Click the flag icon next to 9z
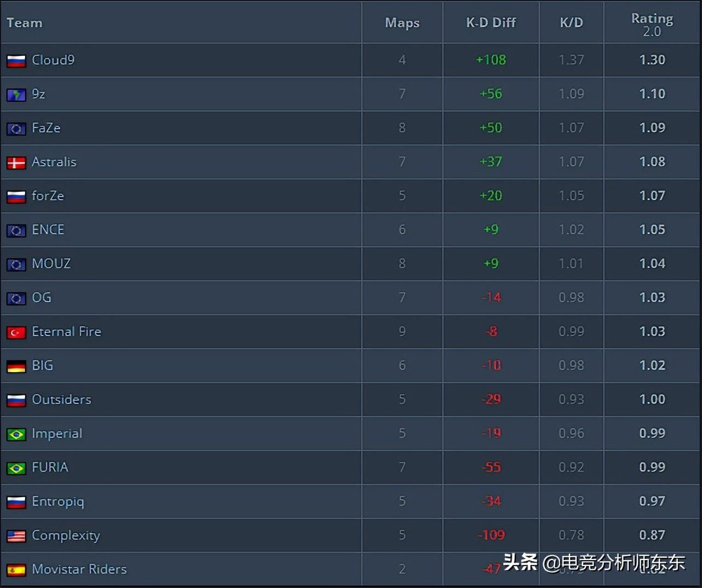This screenshot has height=588, width=702. [x=16, y=95]
